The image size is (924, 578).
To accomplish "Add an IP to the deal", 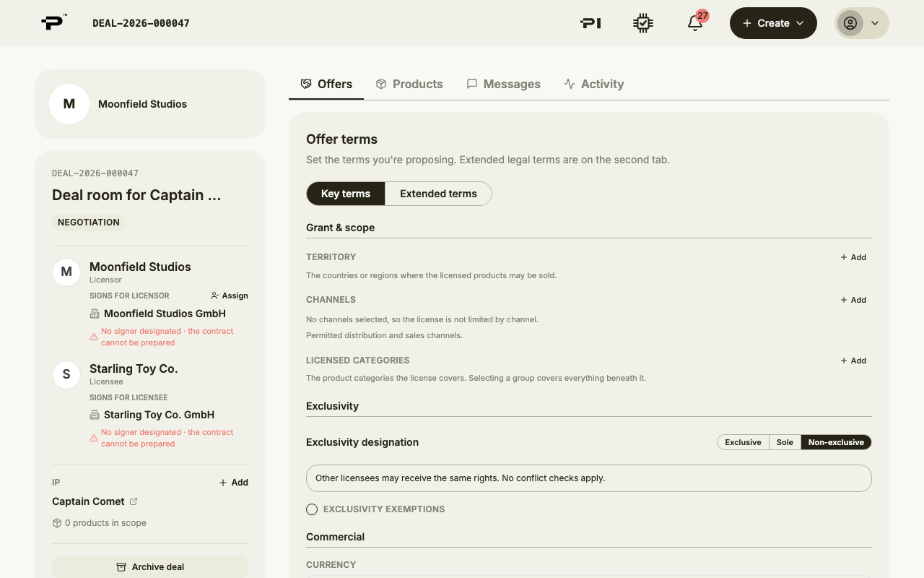I will pos(233,483).
